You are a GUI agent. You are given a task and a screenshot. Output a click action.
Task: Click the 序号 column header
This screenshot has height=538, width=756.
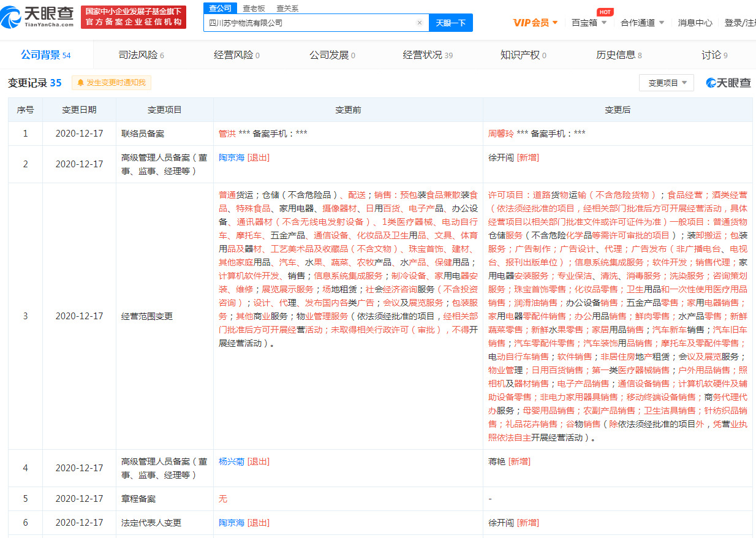25,110
